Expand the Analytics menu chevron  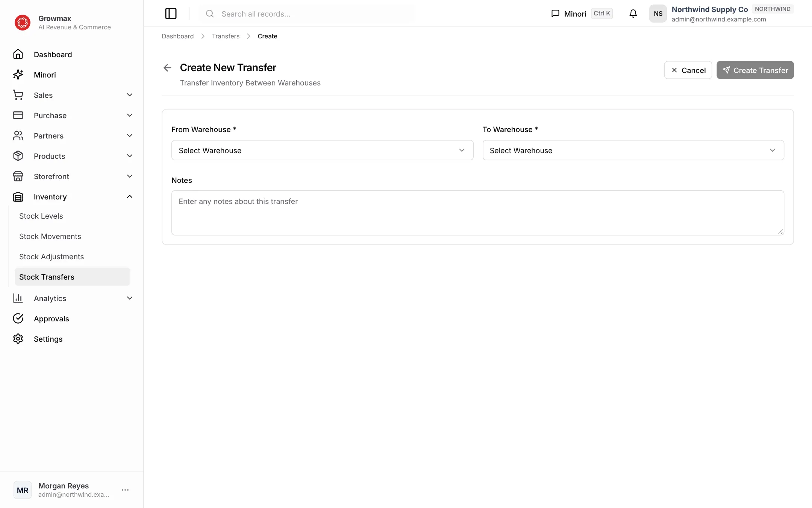point(130,298)
